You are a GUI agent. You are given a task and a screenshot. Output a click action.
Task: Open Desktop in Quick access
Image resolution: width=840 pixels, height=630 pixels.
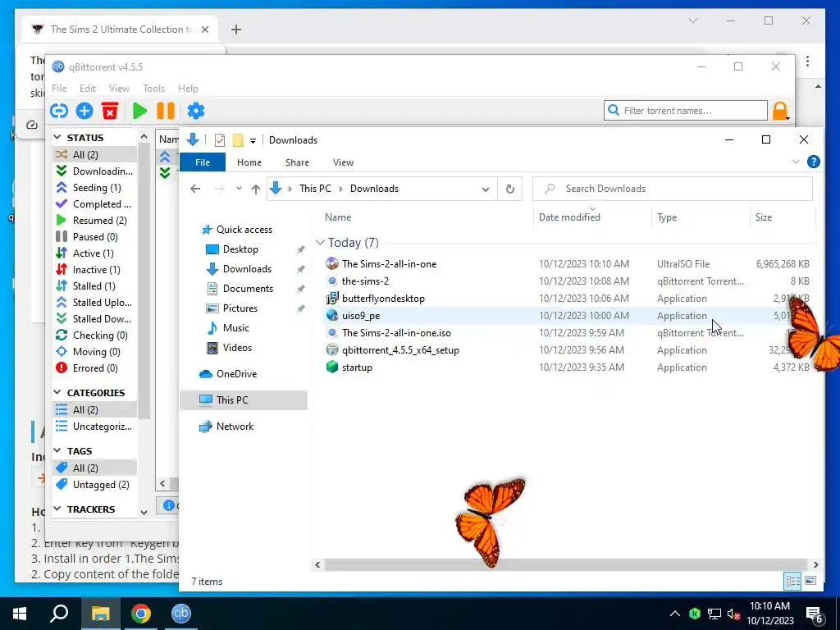240,249
